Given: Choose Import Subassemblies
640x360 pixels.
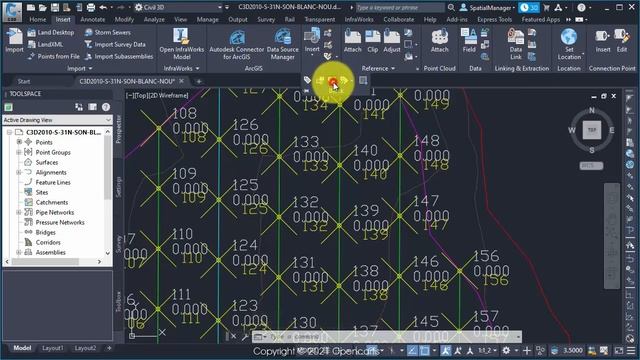Looking at the screenshot, I should coord(119,56).
